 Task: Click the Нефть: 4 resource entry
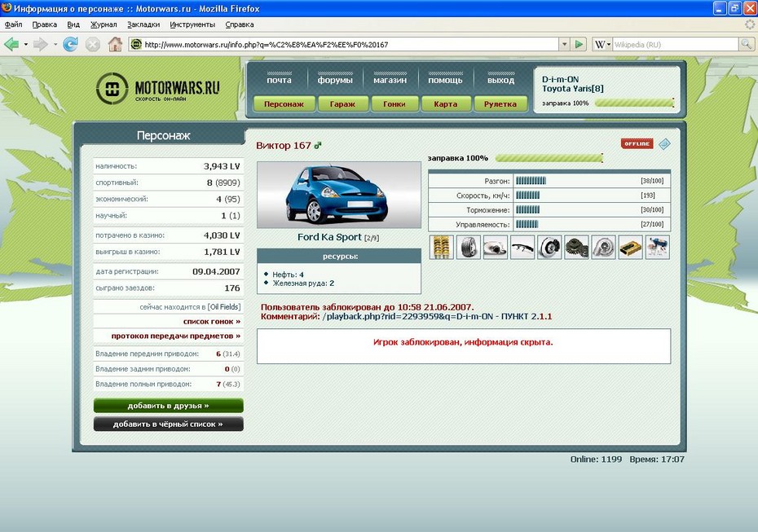click(288, 275)
